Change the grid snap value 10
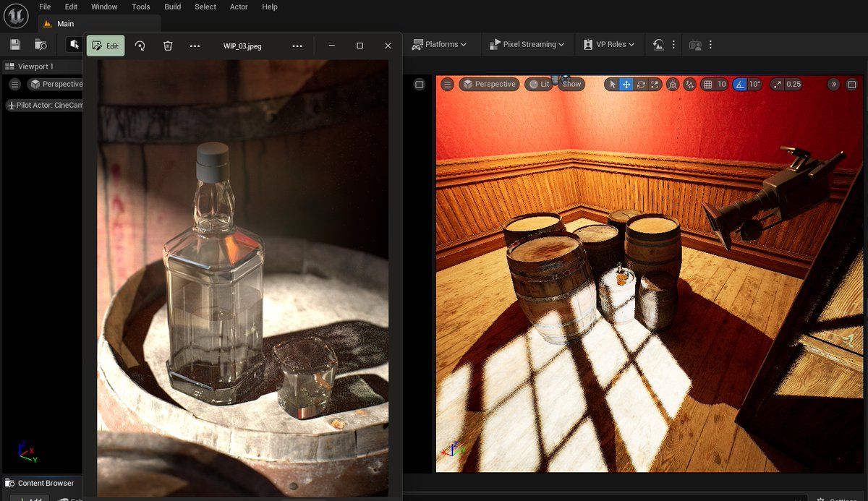 (x=721, y=85)
